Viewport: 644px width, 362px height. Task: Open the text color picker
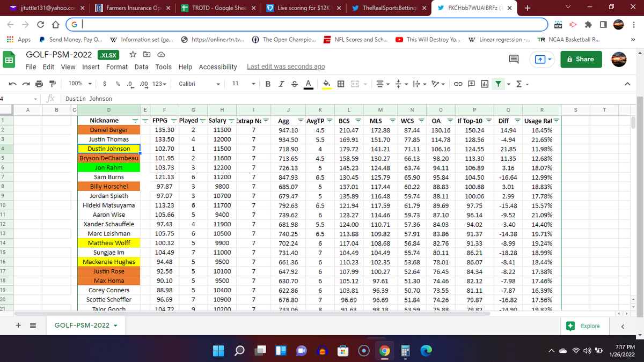(x=309, y=84)
